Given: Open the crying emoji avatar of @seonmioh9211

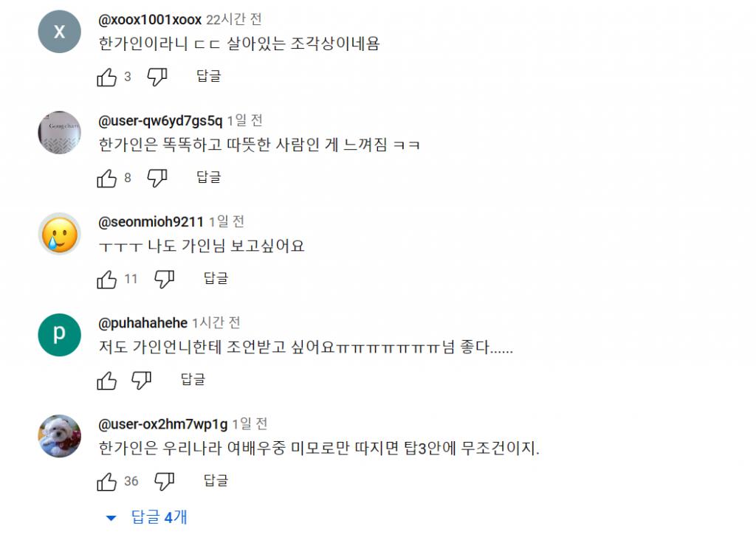Looking at the screenshot, I should click(x=59, y=234).
